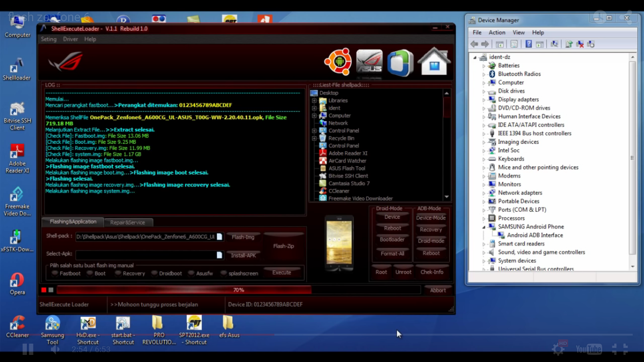Switch to Flashing&Application tab

pos(73,222)
